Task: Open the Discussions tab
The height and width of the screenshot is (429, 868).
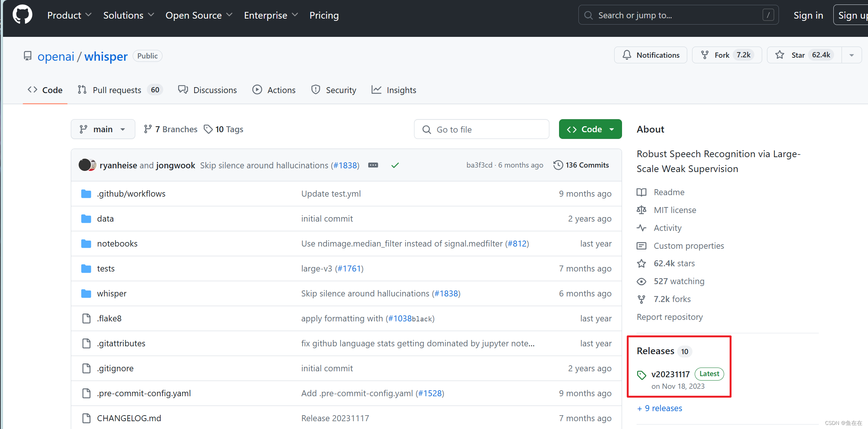Action: [x=208, y=90]
